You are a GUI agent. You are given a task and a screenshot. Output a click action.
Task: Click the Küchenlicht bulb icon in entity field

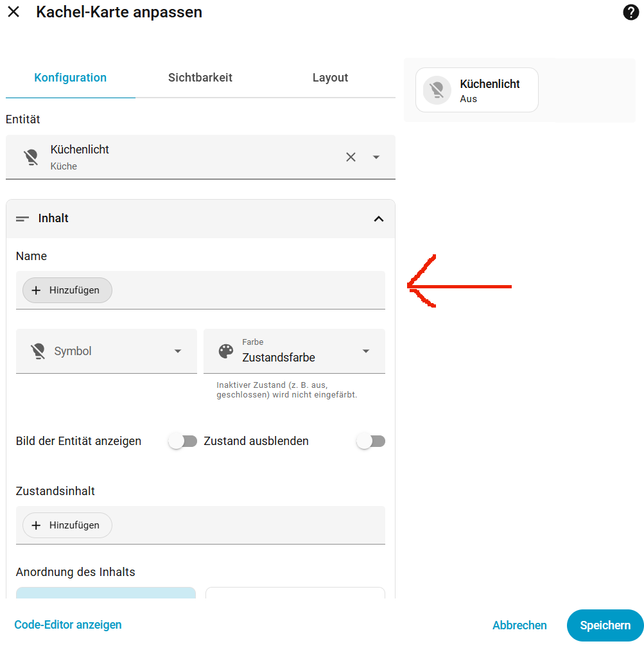31,157
